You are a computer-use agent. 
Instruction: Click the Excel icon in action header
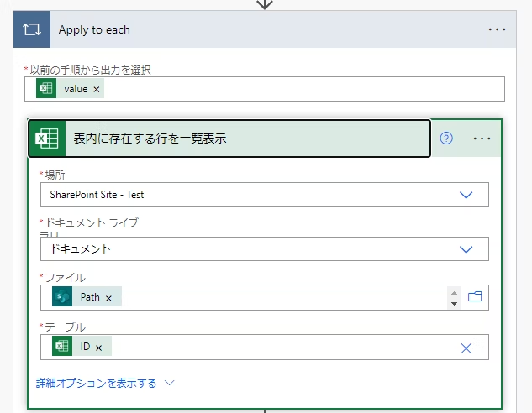(47, 139)
